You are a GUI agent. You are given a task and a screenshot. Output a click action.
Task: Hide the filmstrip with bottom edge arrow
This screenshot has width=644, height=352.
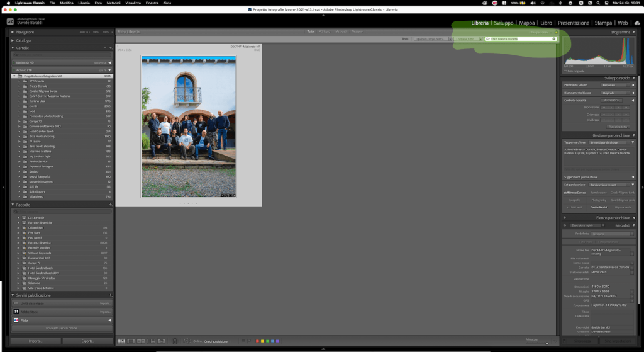[x=323, y=349]
